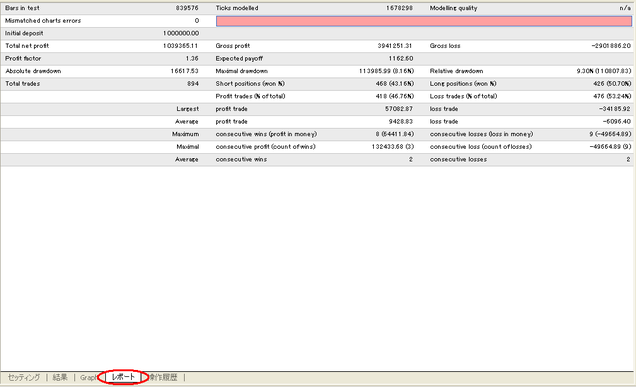Click 'consecutive profit (count of wins)' label

tap(265, 146)
